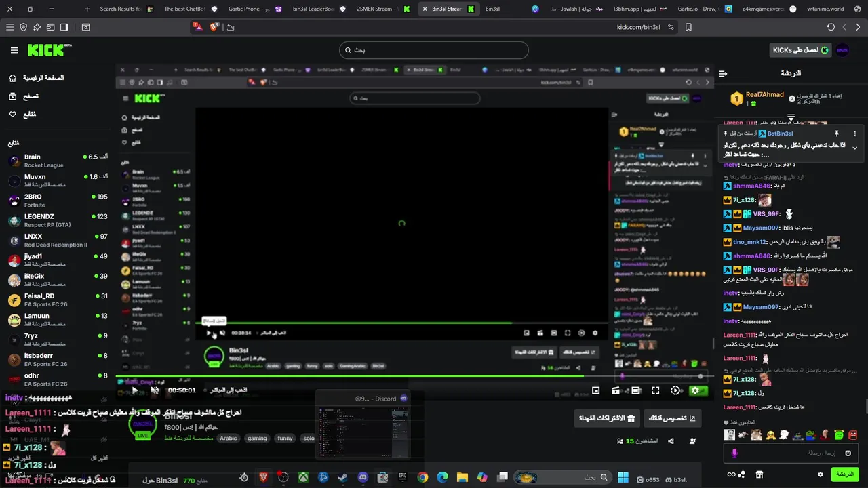Image resolution: width=868 pixels, height=488 pixels.
Task: Expand the chat leaderboard chevron below Real7Ahmad
Action: click(x=791, y=118)
